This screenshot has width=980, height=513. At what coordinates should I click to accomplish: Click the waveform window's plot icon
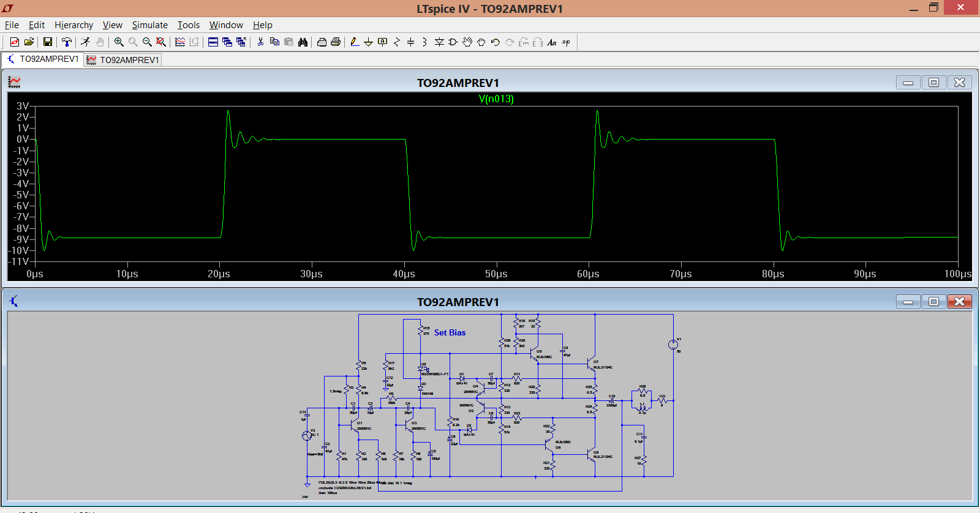coord(14,82)
